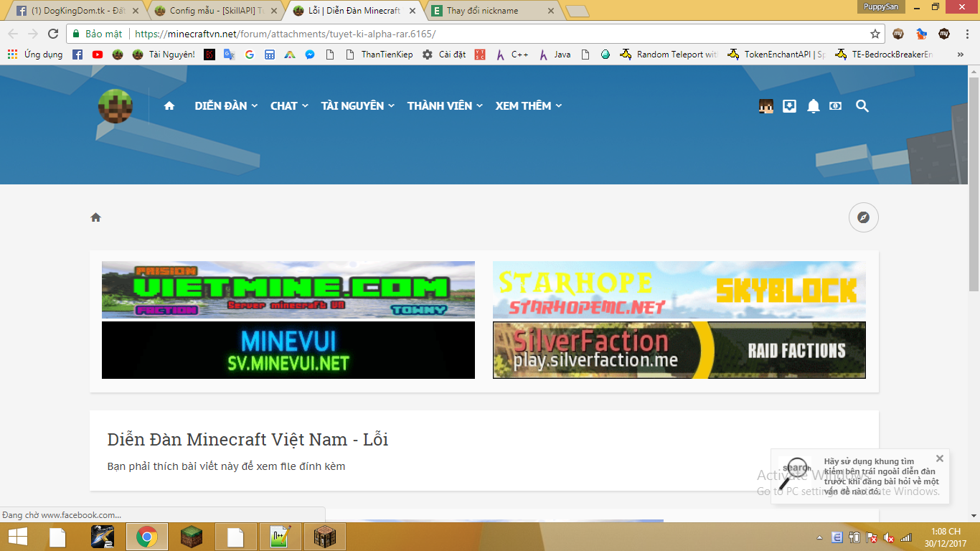Click the VIETMINE.COM server banner
Viewport: 980px width, 551px height.
click(288, 290)
